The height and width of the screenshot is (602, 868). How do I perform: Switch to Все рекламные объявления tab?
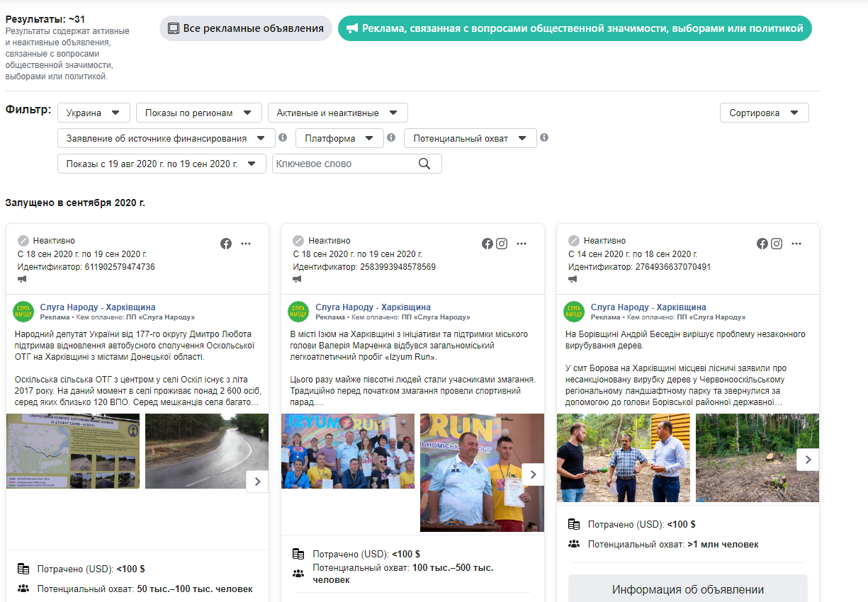pos(245,28)
